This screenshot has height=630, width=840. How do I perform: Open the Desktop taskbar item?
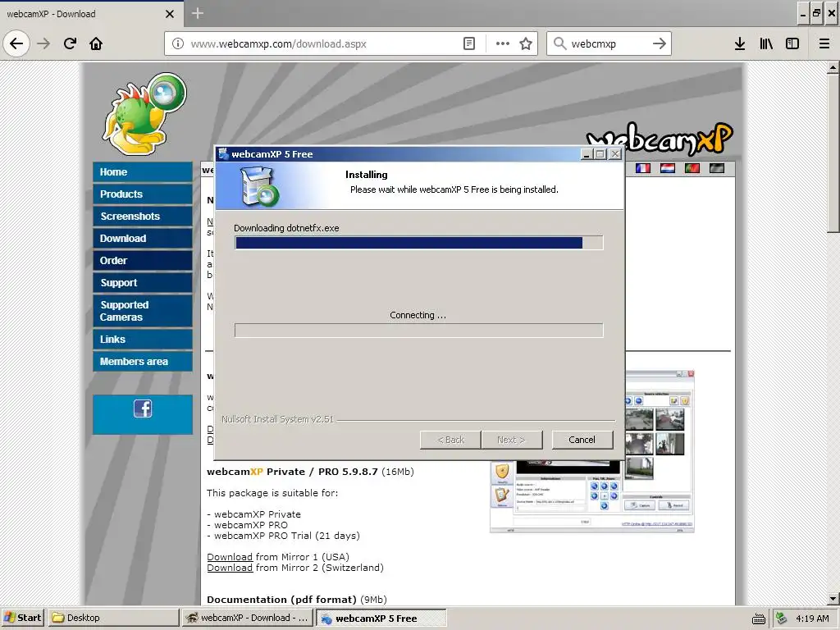pos(113,618)
